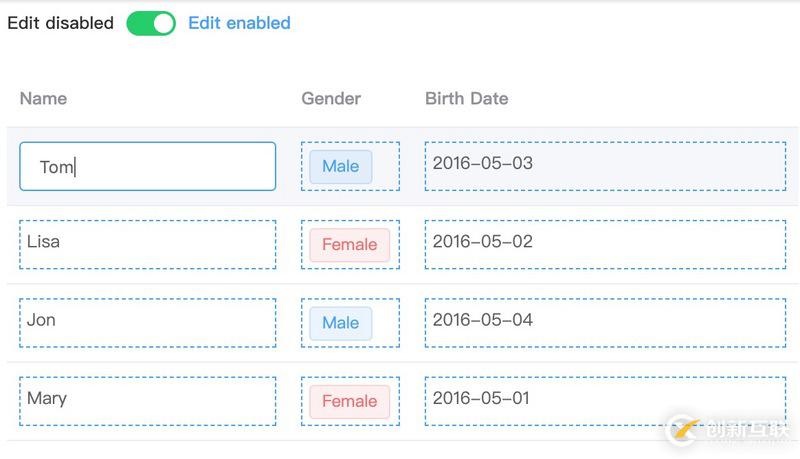The image size is (800, 459).
Task: Focus the Tom name input field
Action: tap(147, 166)
